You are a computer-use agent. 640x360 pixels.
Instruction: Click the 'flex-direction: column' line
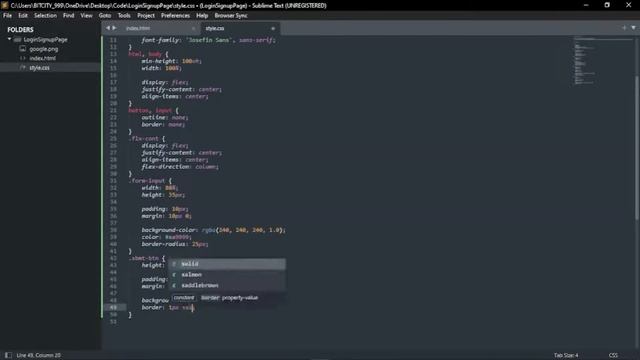pos(180,167)
